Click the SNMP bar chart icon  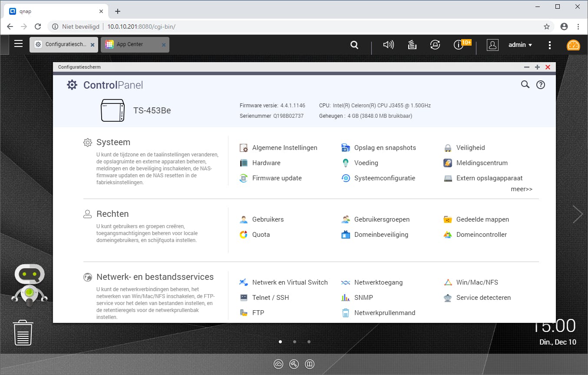click(x=346, y=298)
